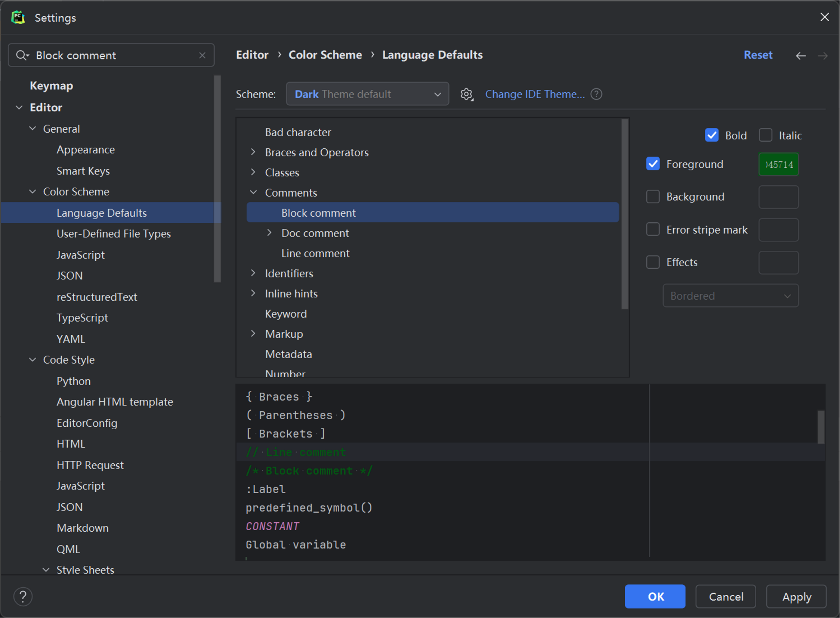Viewport: 840px width, 618px height.
Task: Click the search magnifier icon
Action: pos(22,55)
